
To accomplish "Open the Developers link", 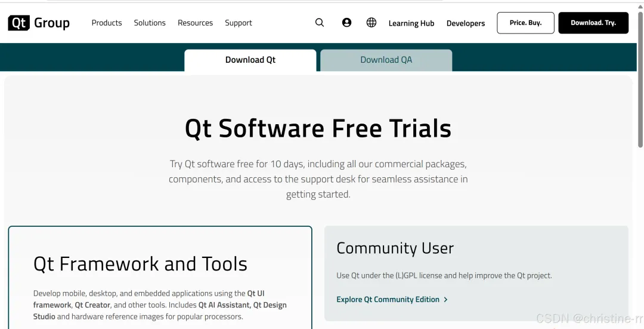I will click(466, 23).
